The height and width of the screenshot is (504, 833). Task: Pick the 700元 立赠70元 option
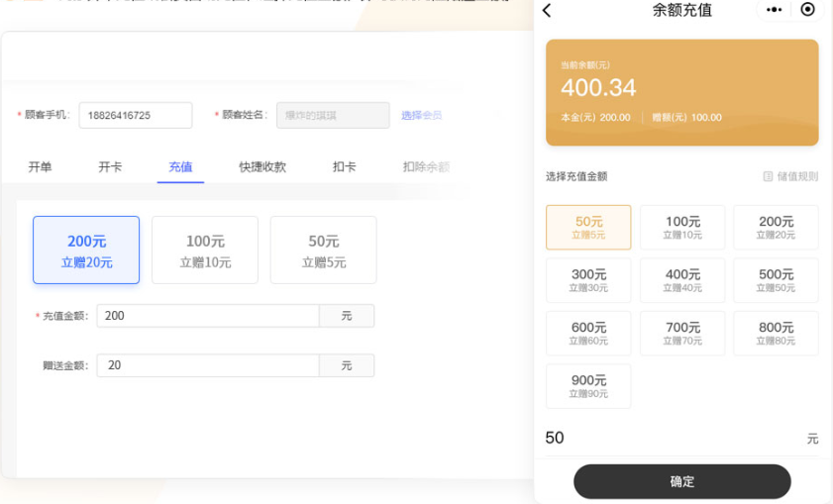(682, 334)
